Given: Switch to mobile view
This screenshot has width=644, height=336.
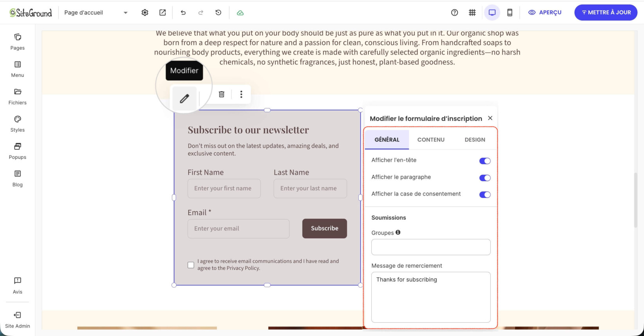Looking at the screenshot, I should click(510, 13).
